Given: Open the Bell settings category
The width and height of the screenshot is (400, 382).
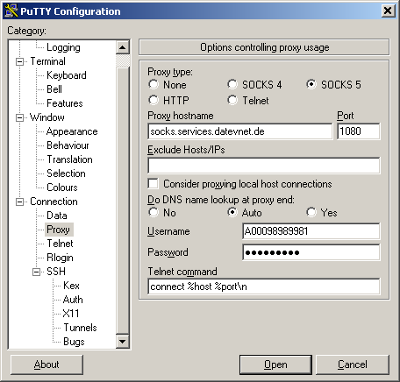Looking at the screenshot, I should [x=54, y=89].
